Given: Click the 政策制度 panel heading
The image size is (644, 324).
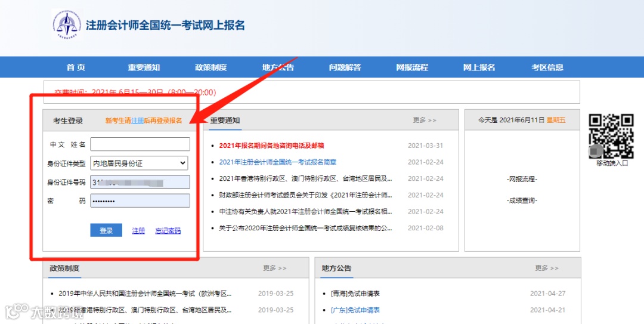Looking at the screenshot, I should point(64,268).
